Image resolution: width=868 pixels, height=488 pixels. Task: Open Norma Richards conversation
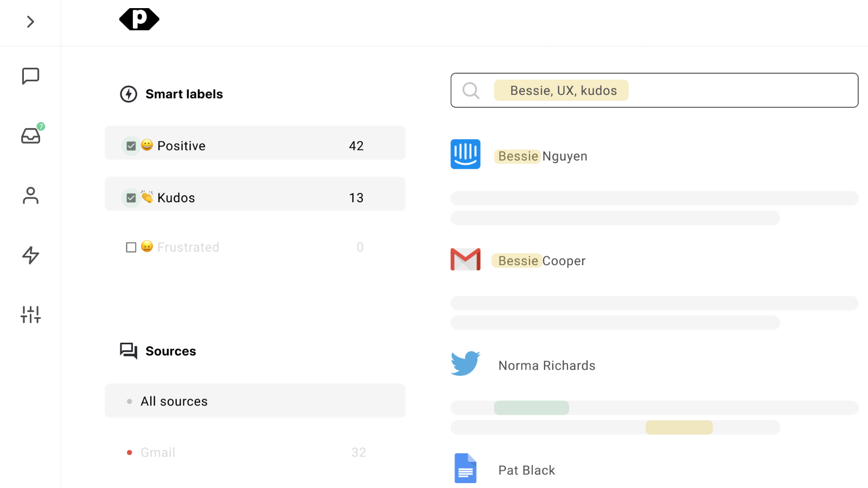547,365
